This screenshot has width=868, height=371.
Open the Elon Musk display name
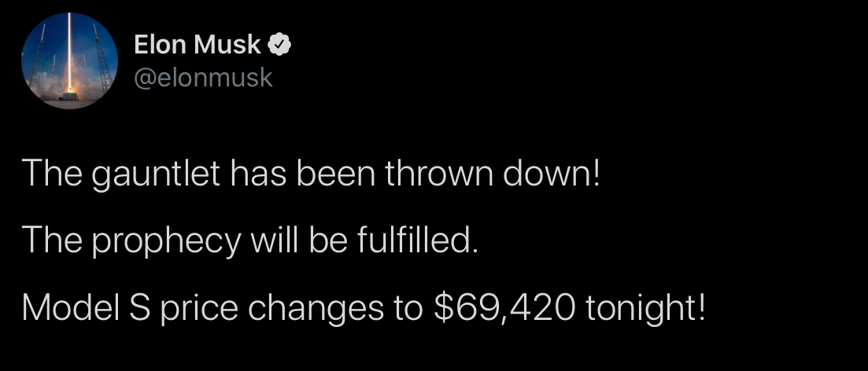(197, 46)
